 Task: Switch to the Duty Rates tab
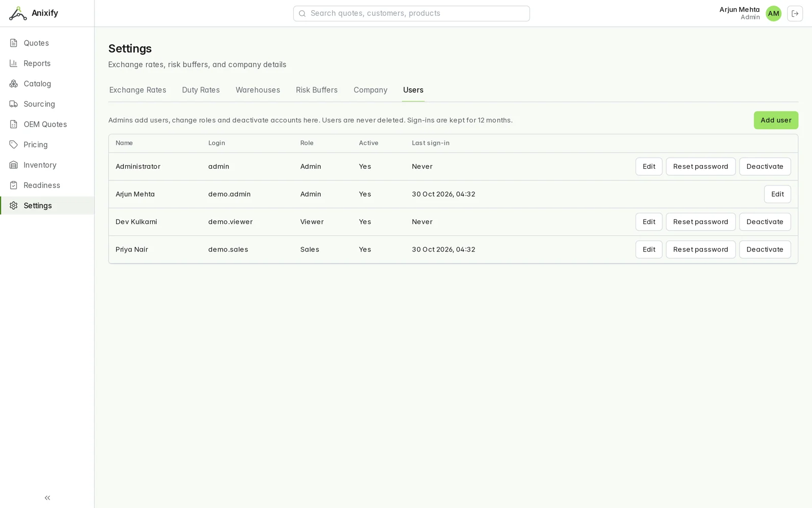click(201, 90)
